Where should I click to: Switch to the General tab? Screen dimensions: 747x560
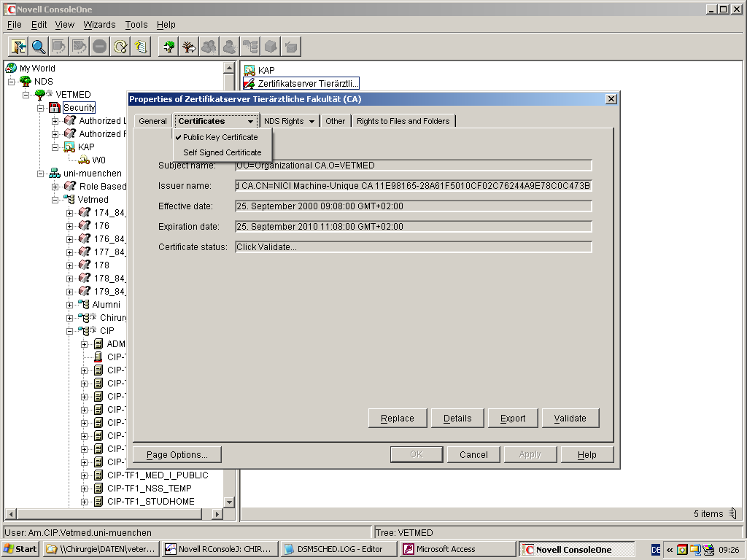coord(153,121)
